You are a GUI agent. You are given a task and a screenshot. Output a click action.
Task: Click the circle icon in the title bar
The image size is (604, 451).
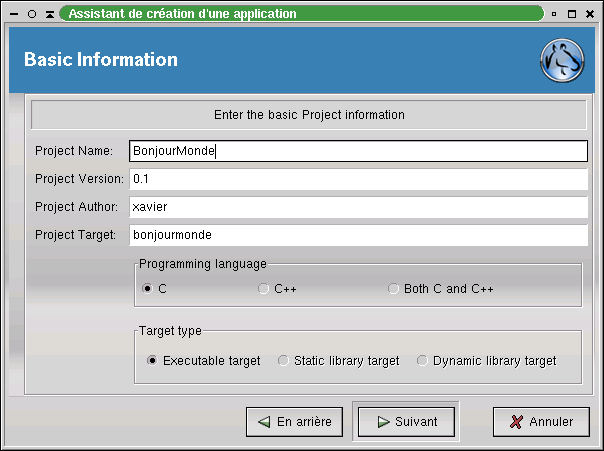pyautogui.click(x=32, y=14)
